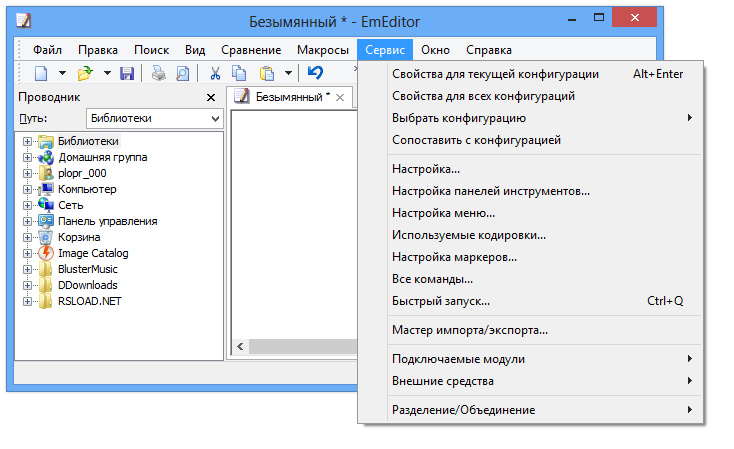The image size is (734, 449).
Task: Open Подключаемые модули submenu
Action: [x=531, y=359]
